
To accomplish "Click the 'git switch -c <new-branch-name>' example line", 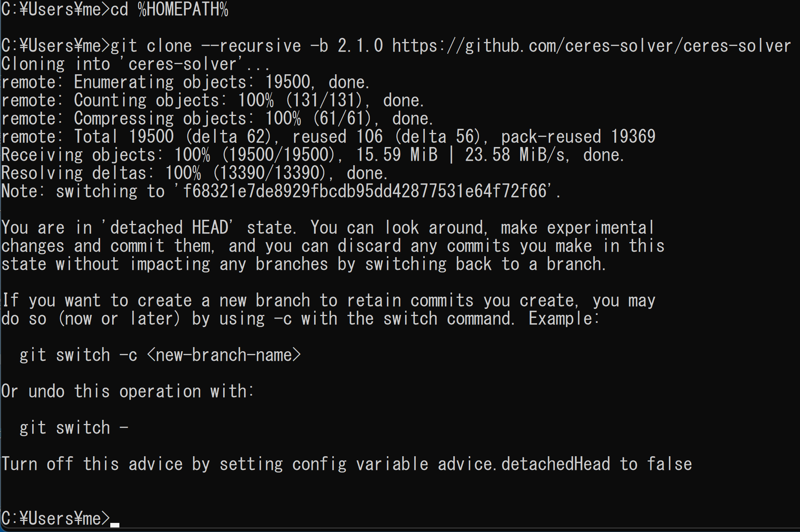I will click(160, 355).
